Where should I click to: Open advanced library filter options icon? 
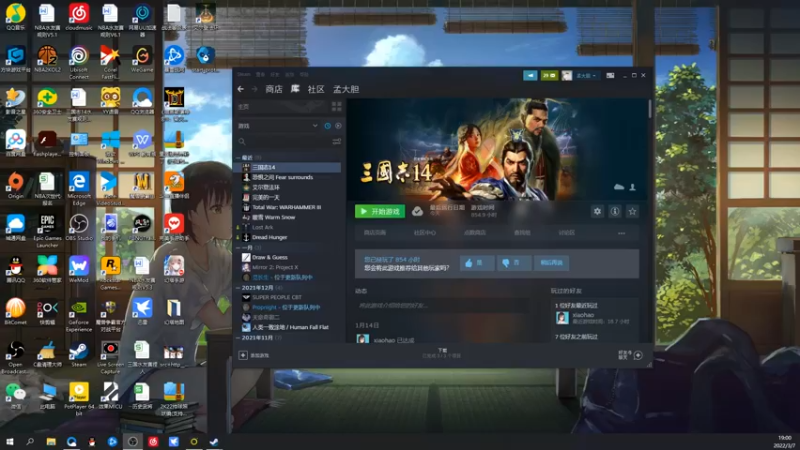click(x=337, y=141)
